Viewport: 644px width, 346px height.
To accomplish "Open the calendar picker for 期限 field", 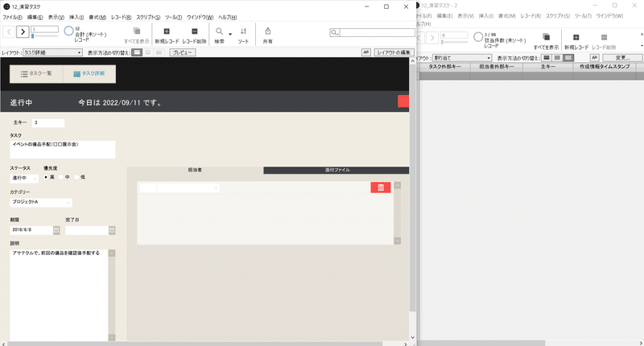I will [x=56, y=230].
